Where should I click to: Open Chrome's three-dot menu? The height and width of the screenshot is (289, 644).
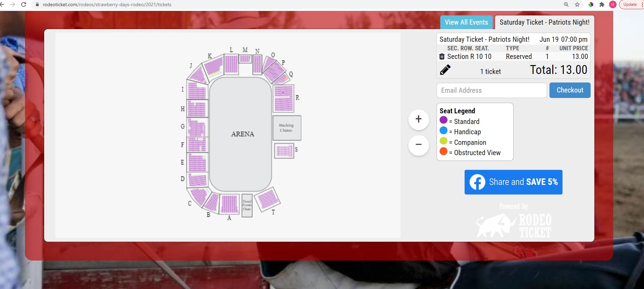click(641, 5)
